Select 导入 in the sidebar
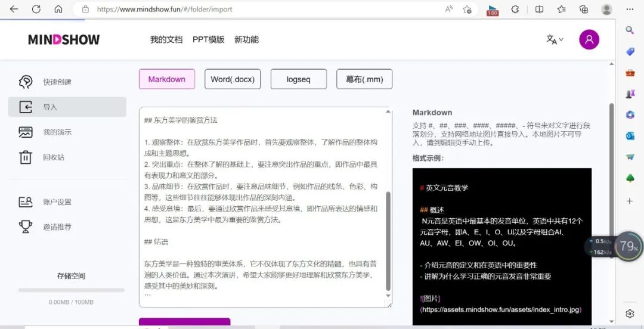644x329 pixels. (67, 107)
